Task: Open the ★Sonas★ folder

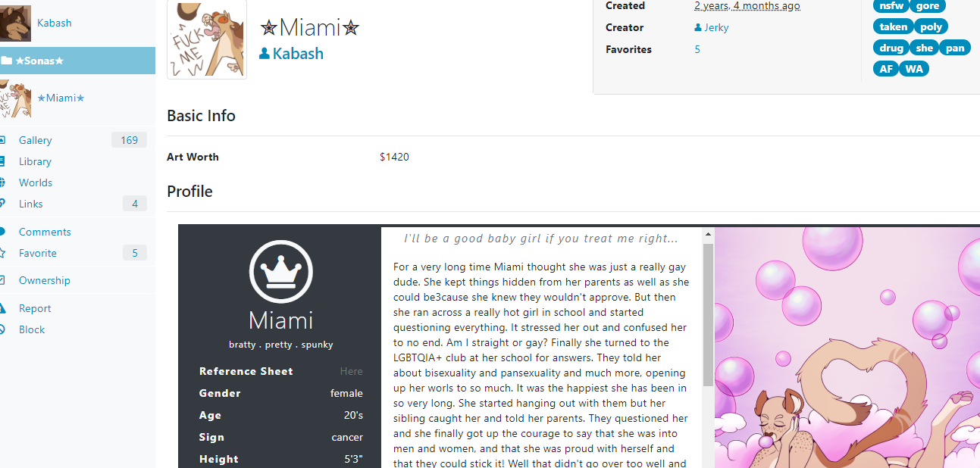Action: [x=77, y=61]
